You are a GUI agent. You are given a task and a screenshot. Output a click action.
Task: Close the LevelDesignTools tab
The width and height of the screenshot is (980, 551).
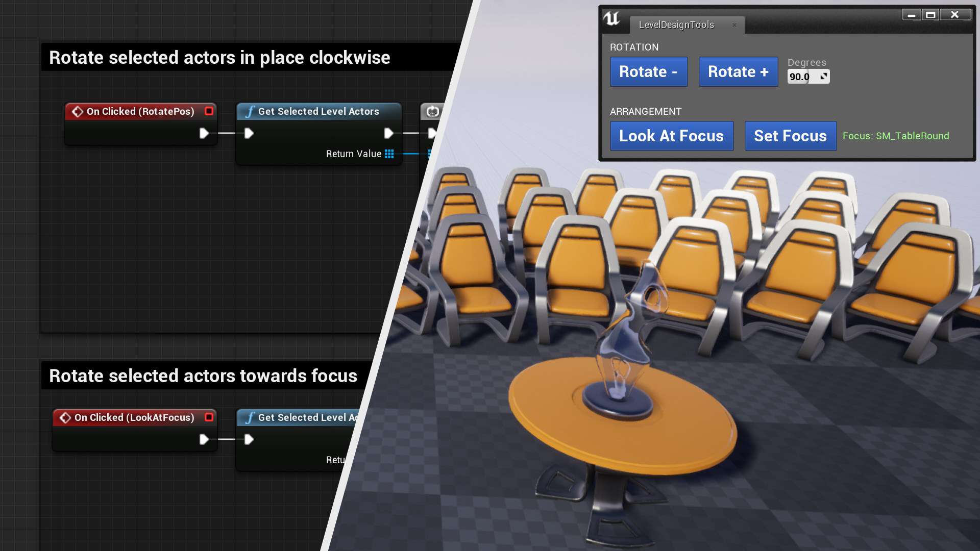click(x=734, y=25)
